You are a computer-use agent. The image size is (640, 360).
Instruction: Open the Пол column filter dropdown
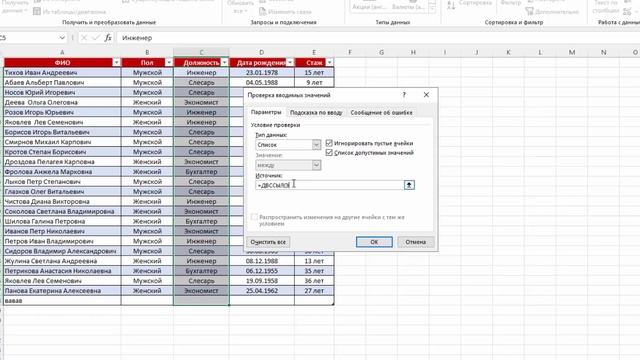pos(169,62)
